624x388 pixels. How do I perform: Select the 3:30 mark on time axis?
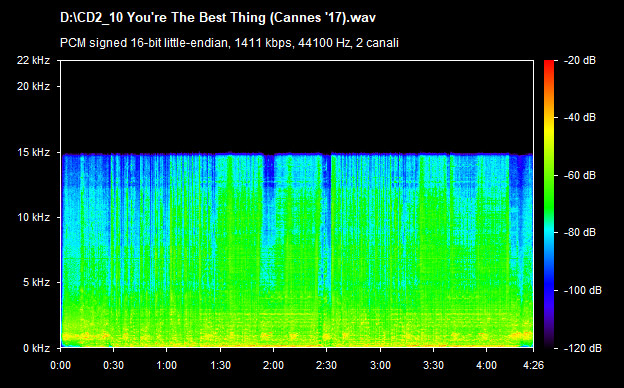click(433, 365)
